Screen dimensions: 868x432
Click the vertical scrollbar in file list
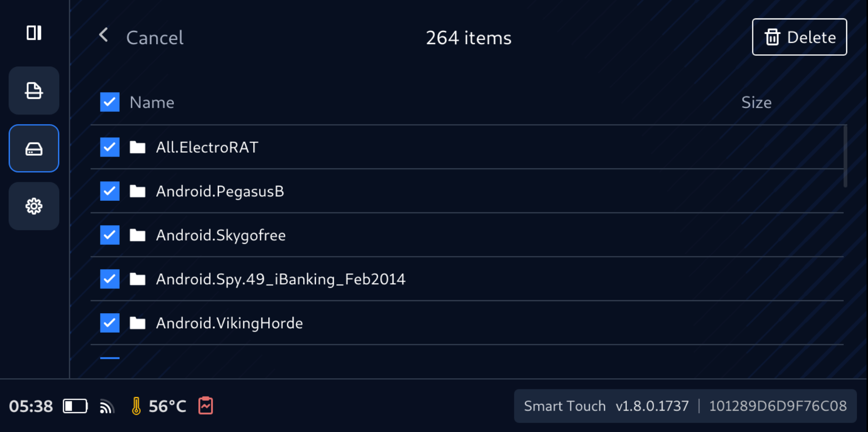pos(845,156)
